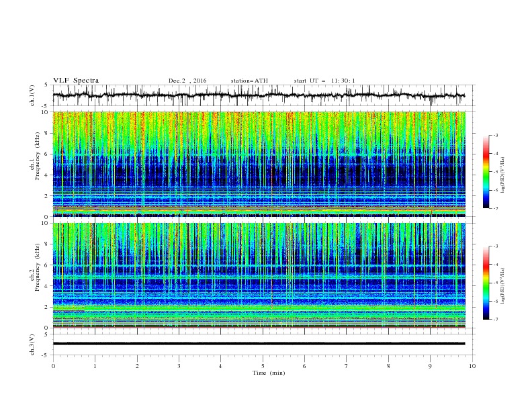The width and height of the screenshot is (532, 411).
Task: Click inside the ch.1 spectrogram panel
Action: (x=259, y=164)
